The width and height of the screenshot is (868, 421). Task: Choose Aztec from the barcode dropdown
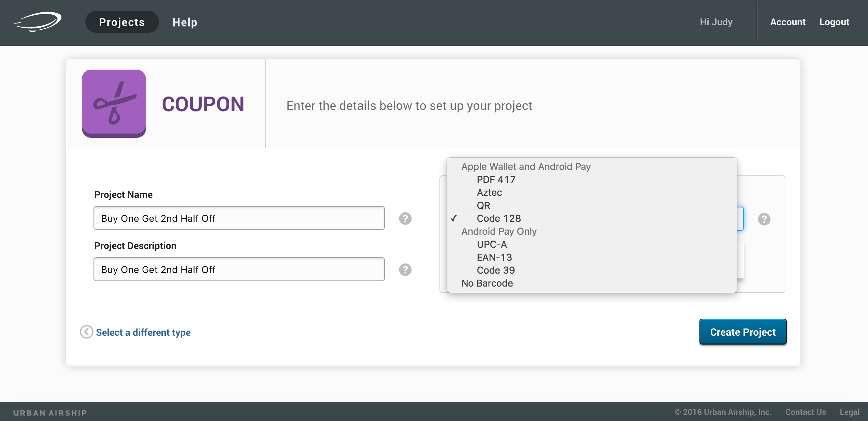490,192
